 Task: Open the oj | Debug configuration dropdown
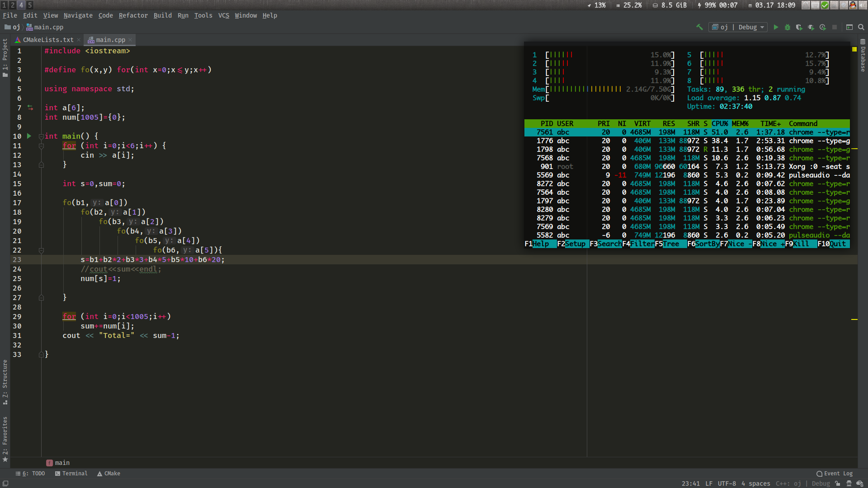pos(738,27)
